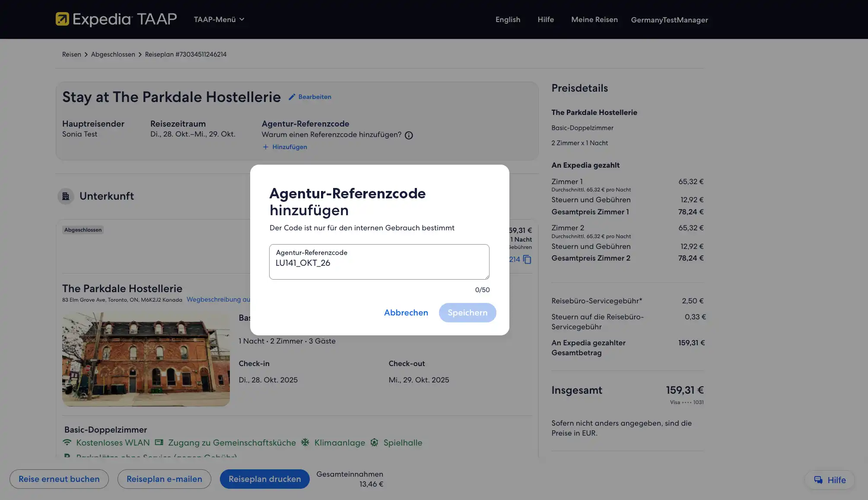
Task: Copy the itinerary number with copy icon
Action: 527,259
